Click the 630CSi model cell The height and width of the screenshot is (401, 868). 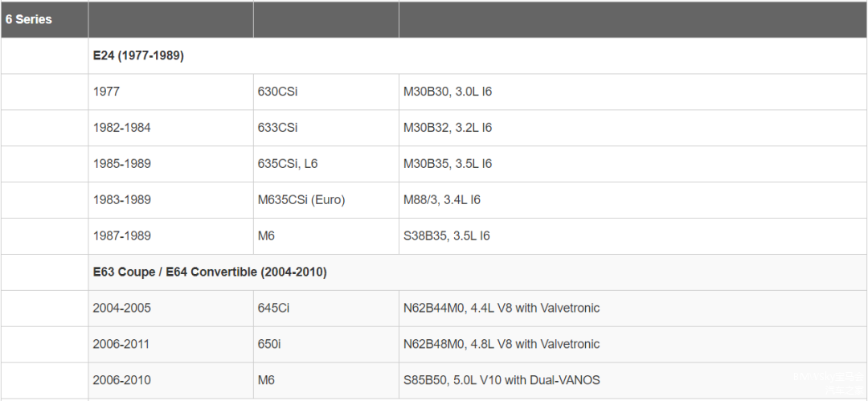(277, 92)
